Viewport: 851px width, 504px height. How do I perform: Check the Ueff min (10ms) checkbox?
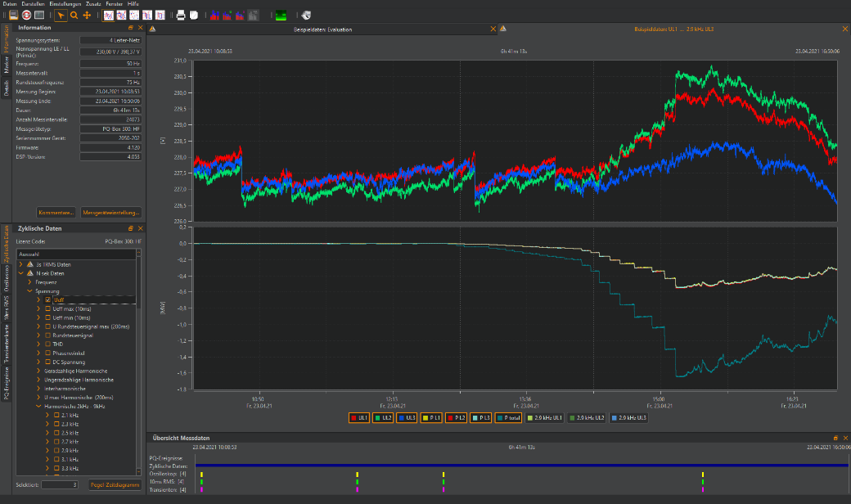[47, 318]
